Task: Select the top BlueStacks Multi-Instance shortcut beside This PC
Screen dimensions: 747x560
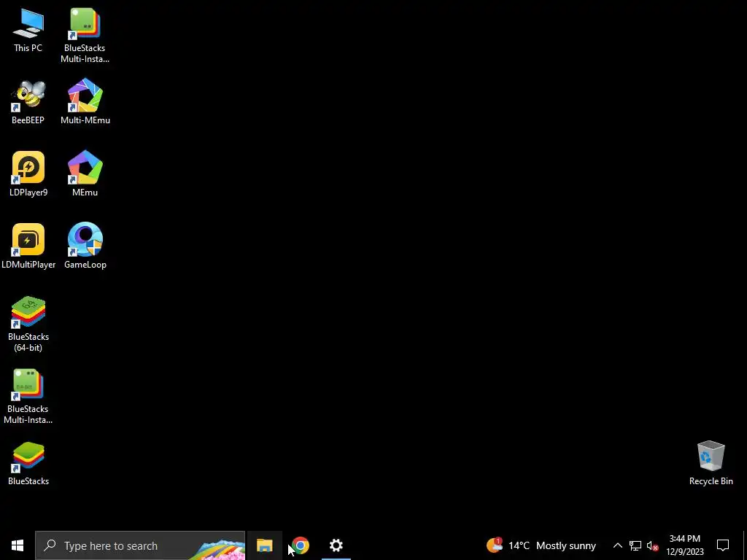Action: pos(85,36)
